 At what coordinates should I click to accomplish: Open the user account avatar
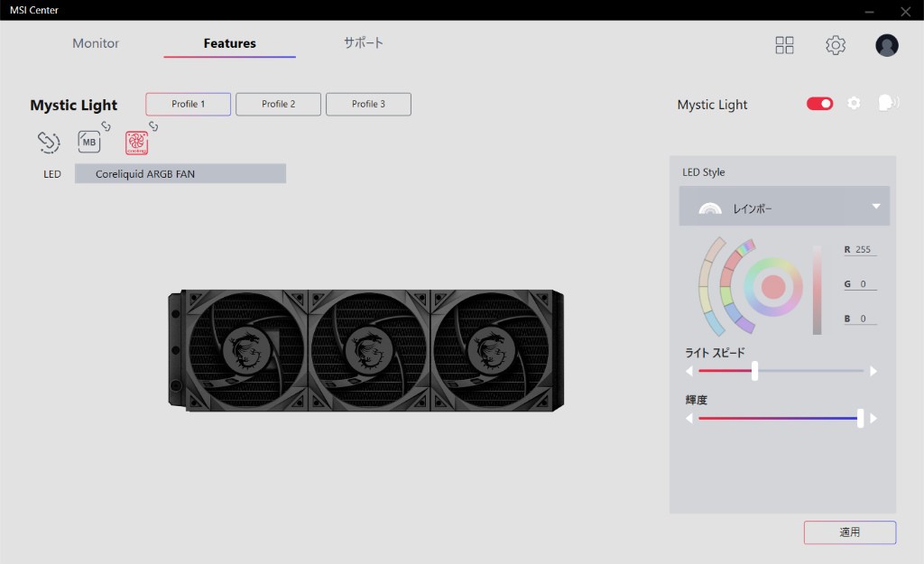(x=887, y=45)
